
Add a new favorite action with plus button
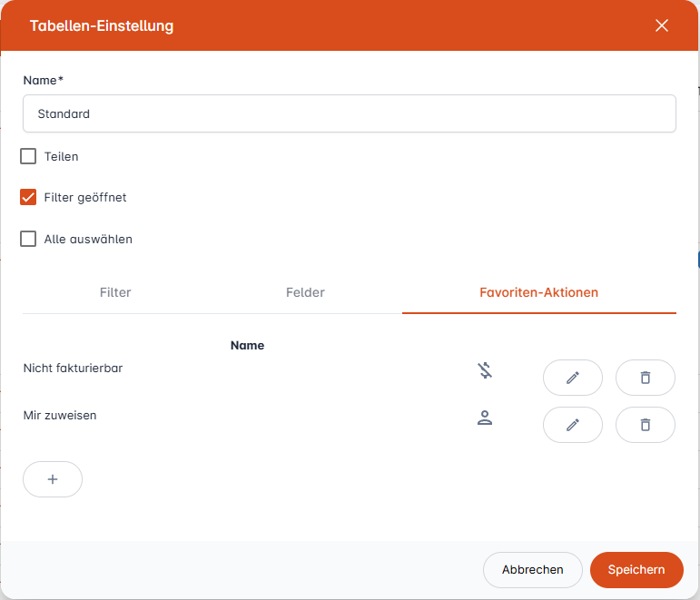tap(53, 479)
